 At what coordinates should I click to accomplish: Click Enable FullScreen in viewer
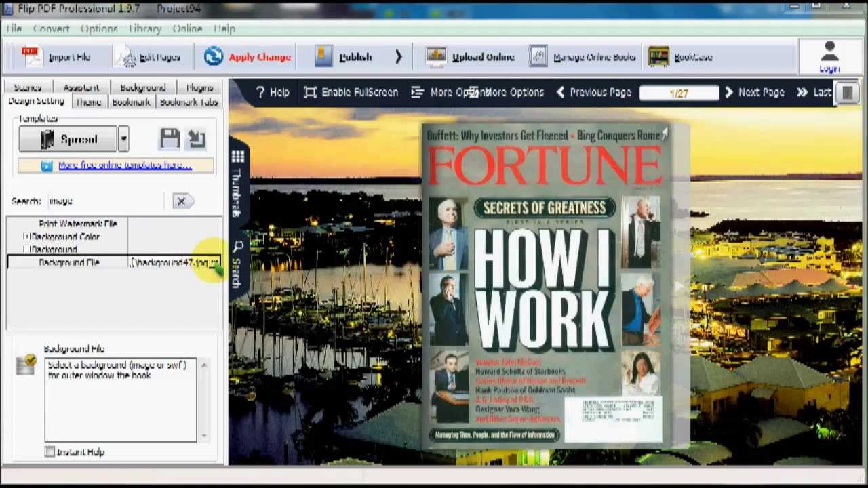[x=351, y=92]
